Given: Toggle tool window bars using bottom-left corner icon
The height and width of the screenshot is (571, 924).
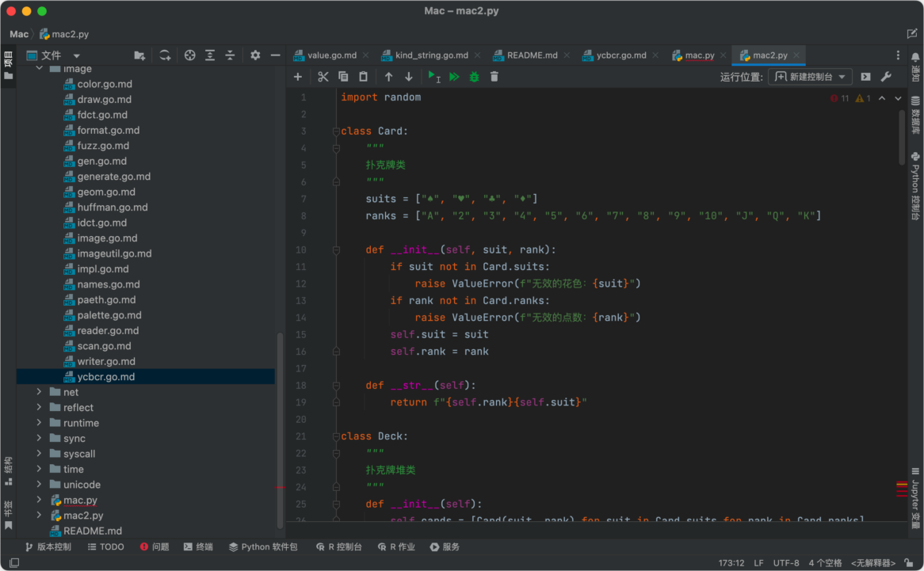Looking at the screenshot, I should pos(14,563).
